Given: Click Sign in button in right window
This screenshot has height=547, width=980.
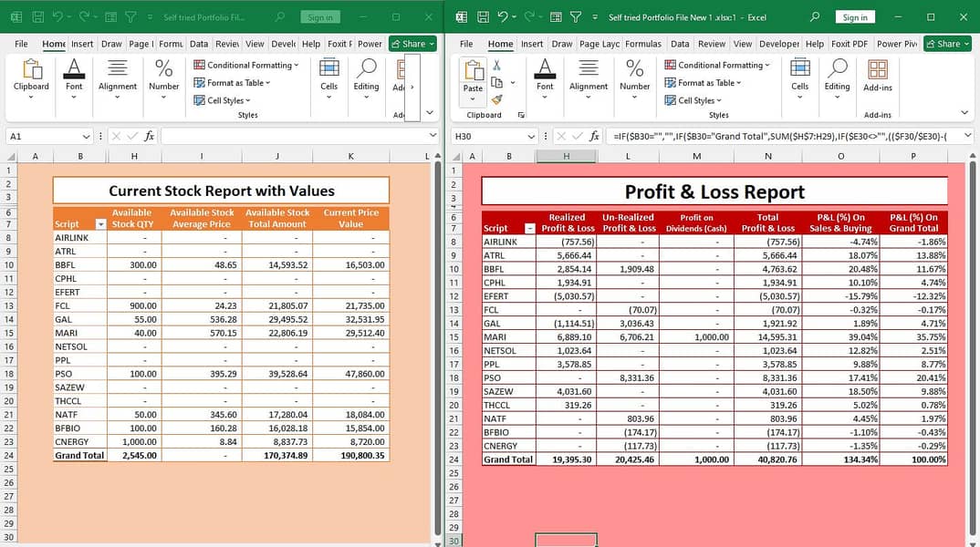Looking at the screenshot, I should pos(854,17).
